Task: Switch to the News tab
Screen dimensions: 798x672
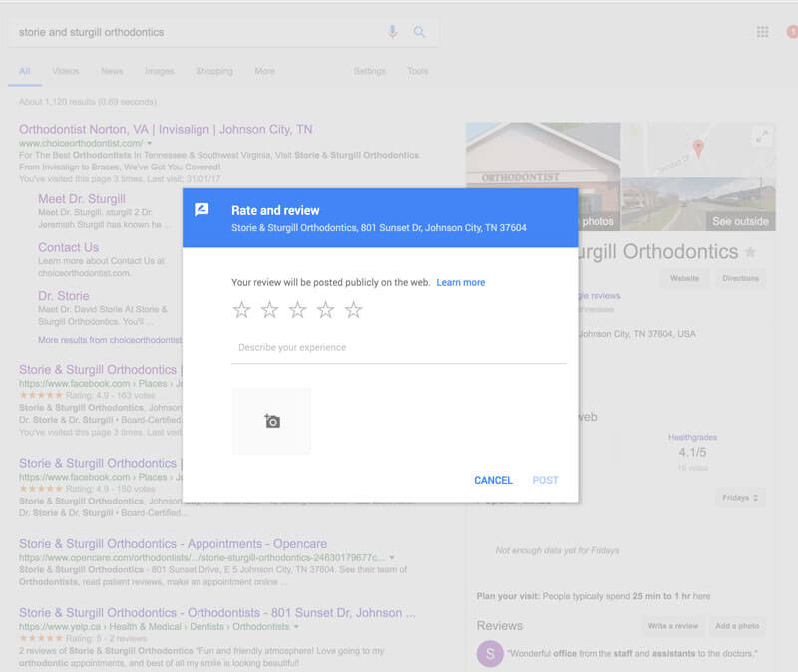Action: click(112, 71)
